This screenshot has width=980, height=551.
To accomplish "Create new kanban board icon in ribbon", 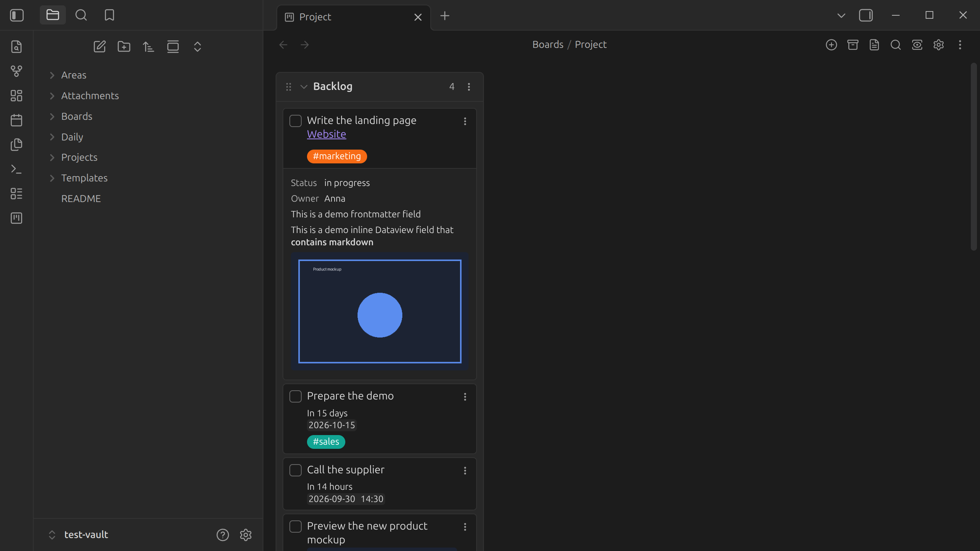I will tap(16, 218).
